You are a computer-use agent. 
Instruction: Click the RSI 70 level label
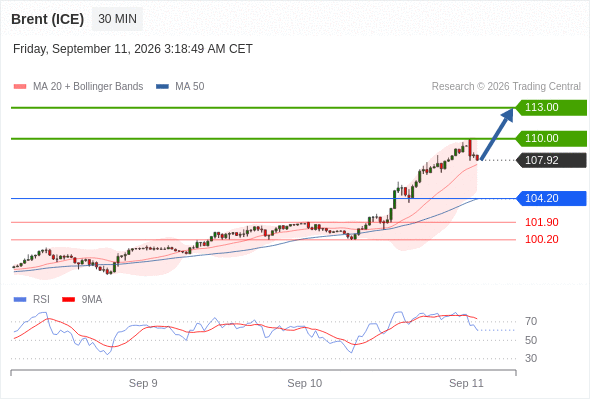pyautogui.click(x=531, y=322)
